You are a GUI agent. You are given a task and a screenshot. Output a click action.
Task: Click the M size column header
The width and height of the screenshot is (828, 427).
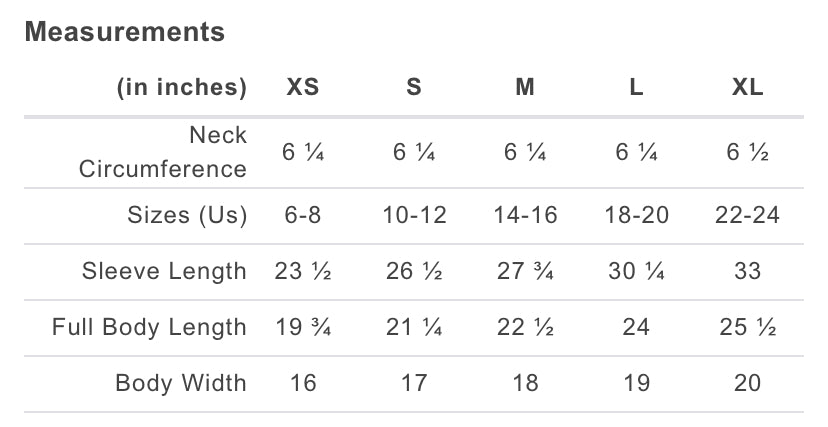coord(524,87)
